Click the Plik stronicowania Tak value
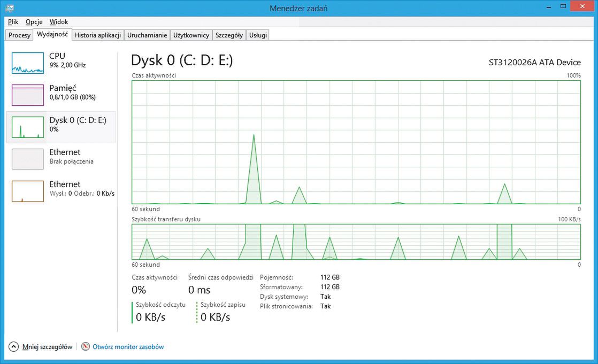The width and height of the screenshot is (598, 364). point(325,306)
